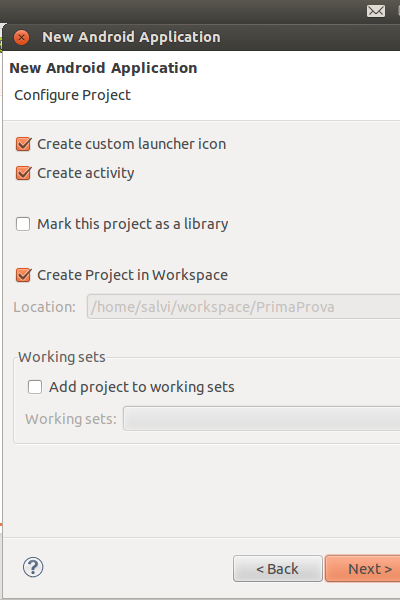Click the Working sets group title
400x600 pixels.
(62, 357)
